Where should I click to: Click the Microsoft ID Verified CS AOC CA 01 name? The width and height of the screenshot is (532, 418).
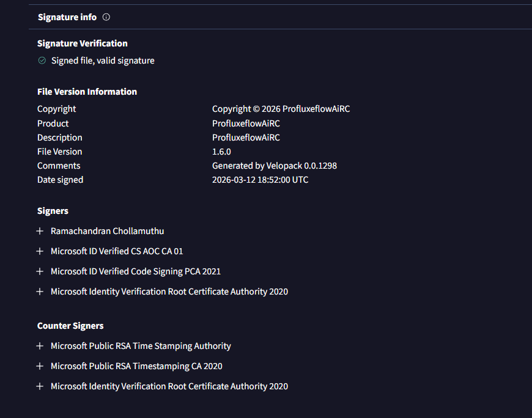coord(117,251)
